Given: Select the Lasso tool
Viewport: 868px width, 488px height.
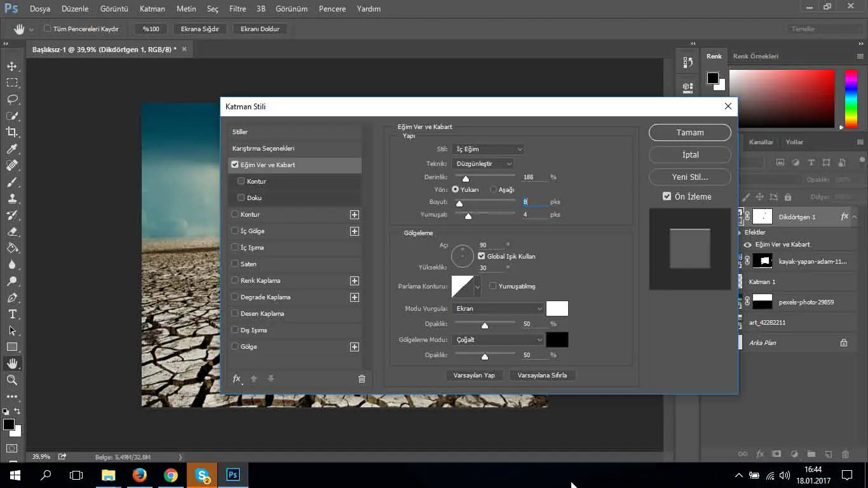Looking at the screenshot, I should click(12, 99).
